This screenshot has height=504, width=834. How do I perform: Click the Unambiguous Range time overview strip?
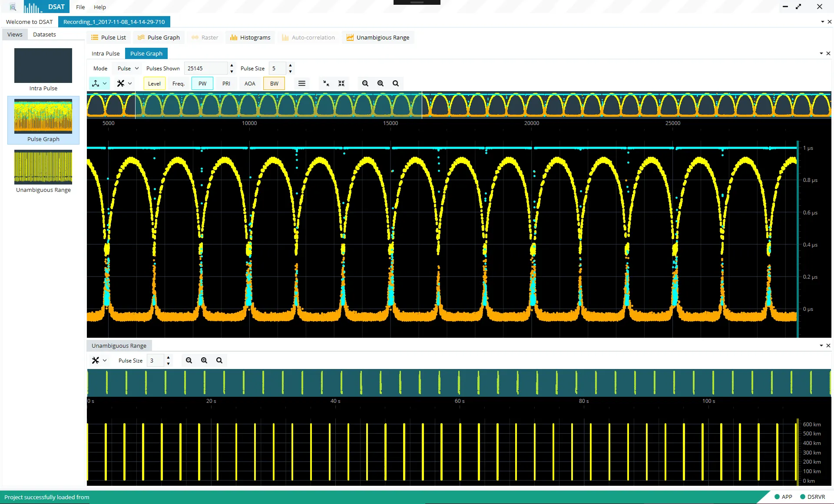coord(459,383)
